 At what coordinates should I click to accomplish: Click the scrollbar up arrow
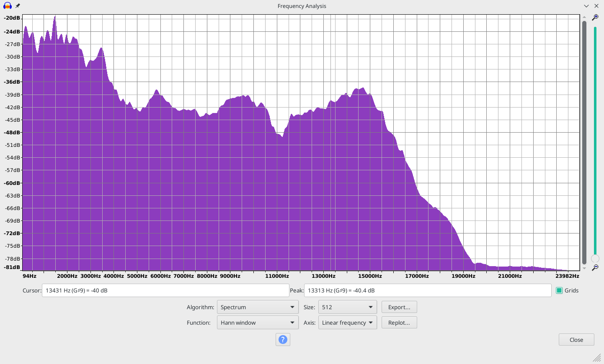[584, 17]
